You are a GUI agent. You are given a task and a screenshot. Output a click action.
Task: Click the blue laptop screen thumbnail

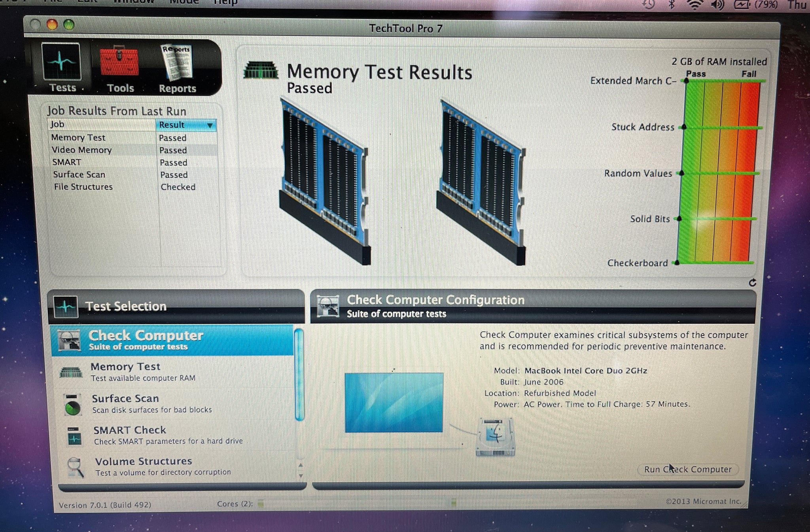click(394, 402)
